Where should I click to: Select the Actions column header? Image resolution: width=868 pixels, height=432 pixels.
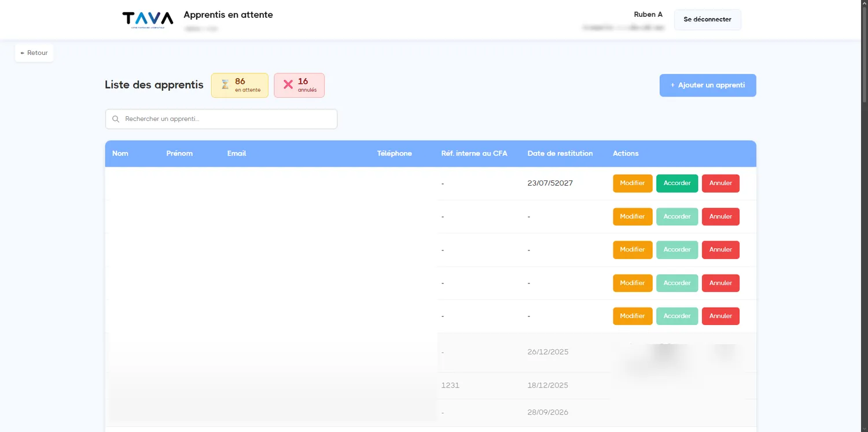pos(626,153)
